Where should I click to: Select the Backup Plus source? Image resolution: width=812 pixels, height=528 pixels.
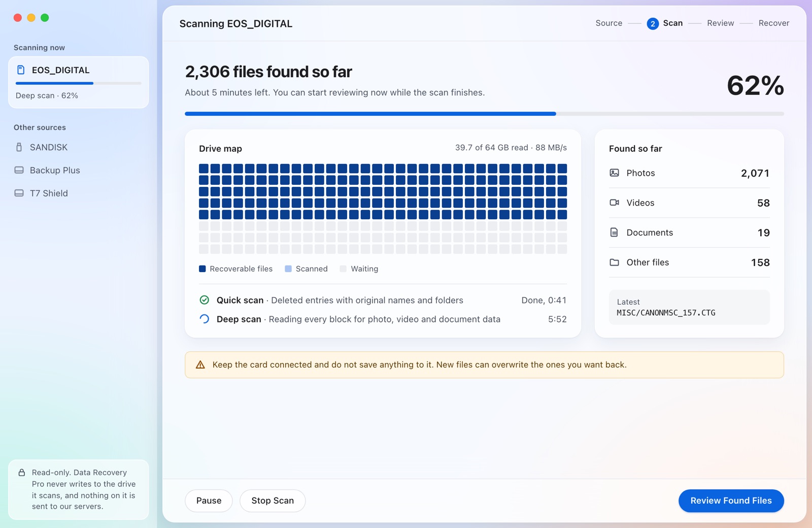click(x=79, y=170)
